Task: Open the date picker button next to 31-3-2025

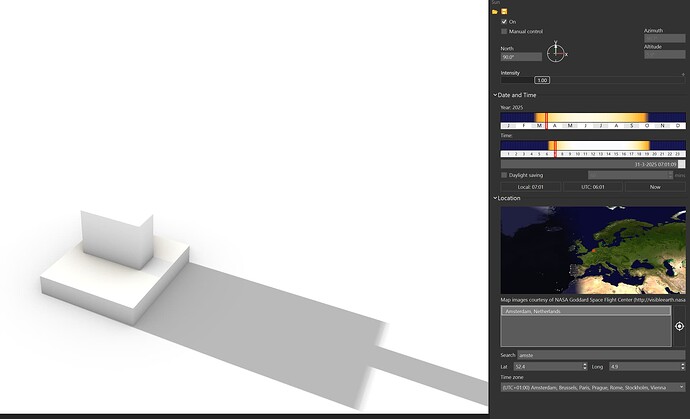Action: coord(681,164)
